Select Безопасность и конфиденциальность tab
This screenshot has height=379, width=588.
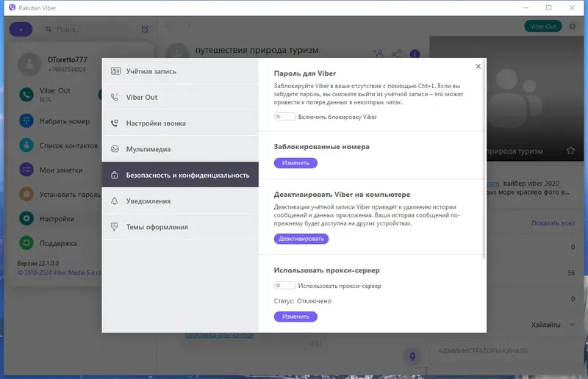pyautogui.click(x=180, y=175)
